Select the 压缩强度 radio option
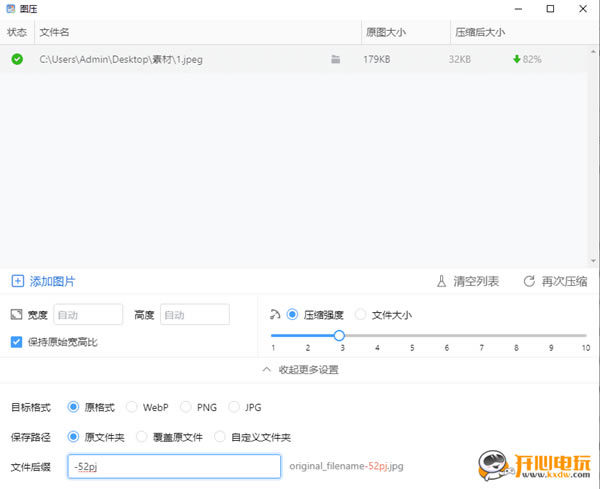 293,315
